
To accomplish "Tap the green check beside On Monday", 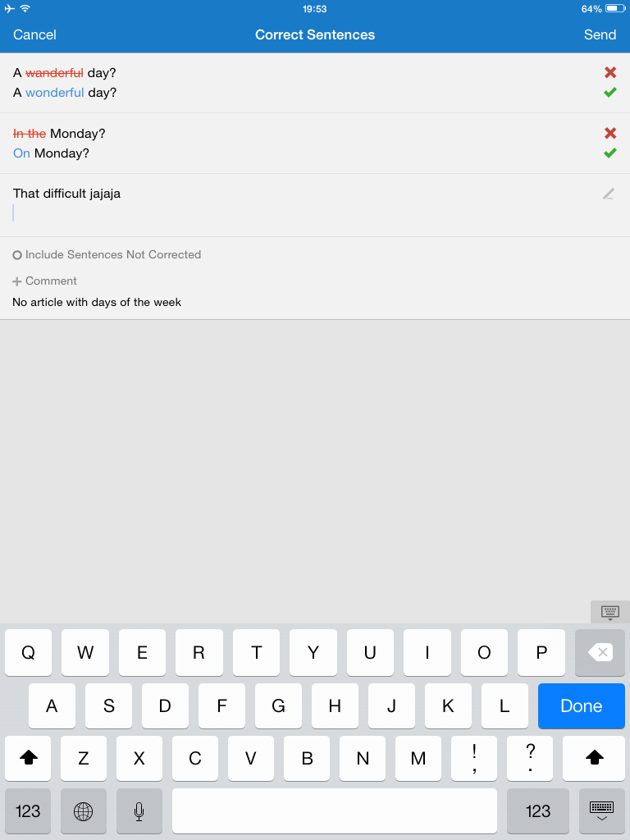I will [x=609, y=153].
